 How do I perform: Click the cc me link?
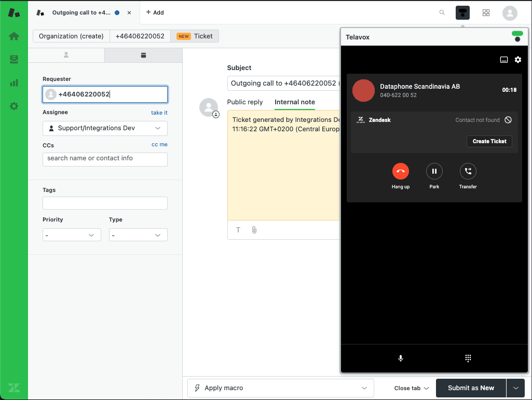159,145
